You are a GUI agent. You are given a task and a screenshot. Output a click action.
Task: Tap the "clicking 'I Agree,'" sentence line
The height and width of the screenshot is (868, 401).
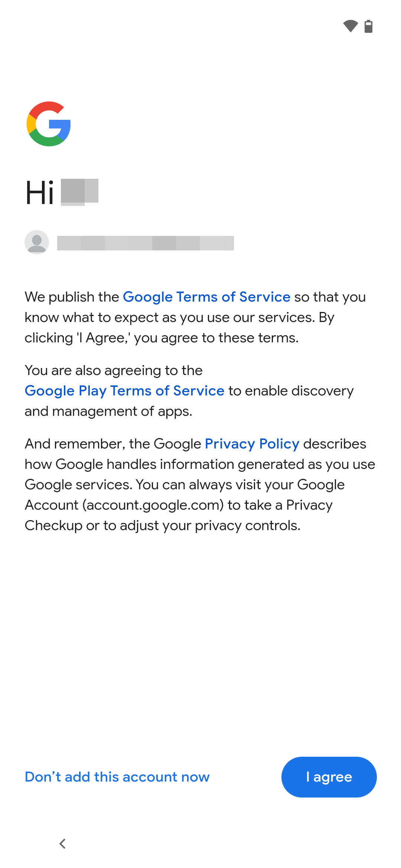coord(162,338)
